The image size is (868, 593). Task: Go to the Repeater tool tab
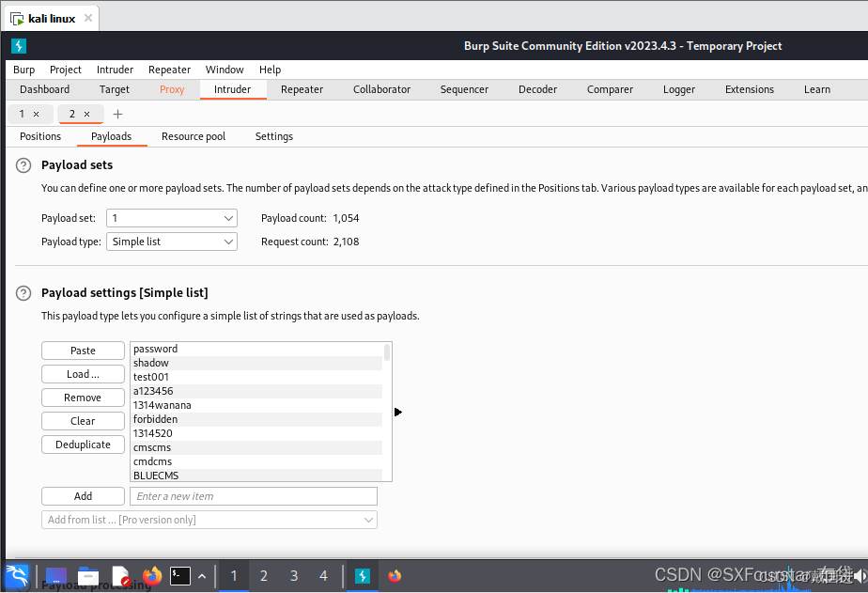pyautogui.click(x=302, y=89)
